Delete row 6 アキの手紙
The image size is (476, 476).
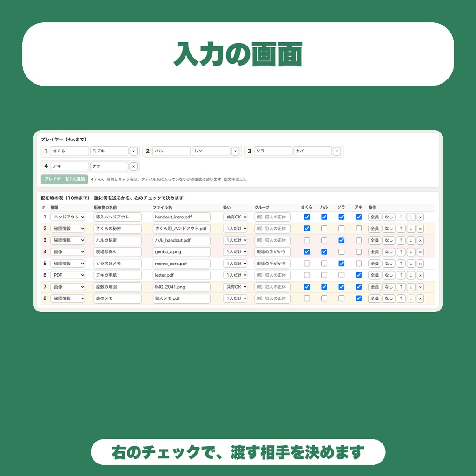pyautogui.click(x=420, y=275)
